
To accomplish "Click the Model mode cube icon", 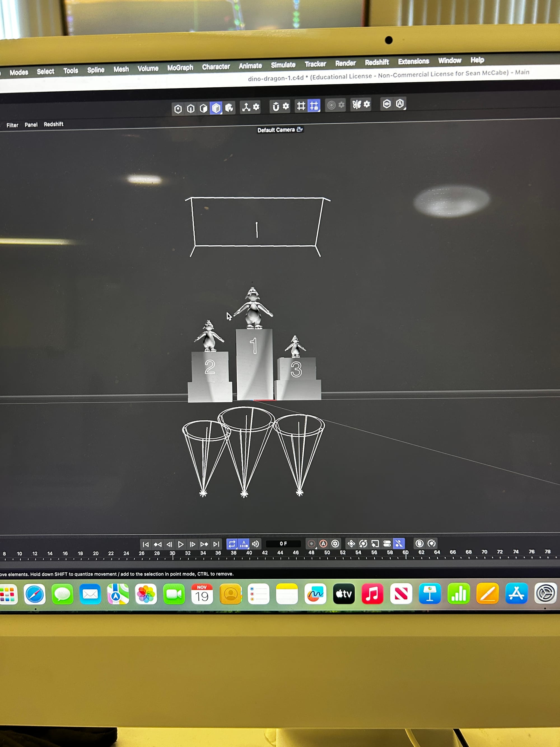I will click(x=216, y=108).
